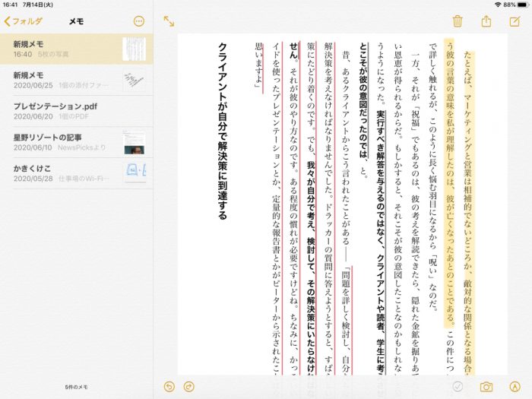Open the share sheet icon
This screenshot has height=399, width=532.
point(486,21)
